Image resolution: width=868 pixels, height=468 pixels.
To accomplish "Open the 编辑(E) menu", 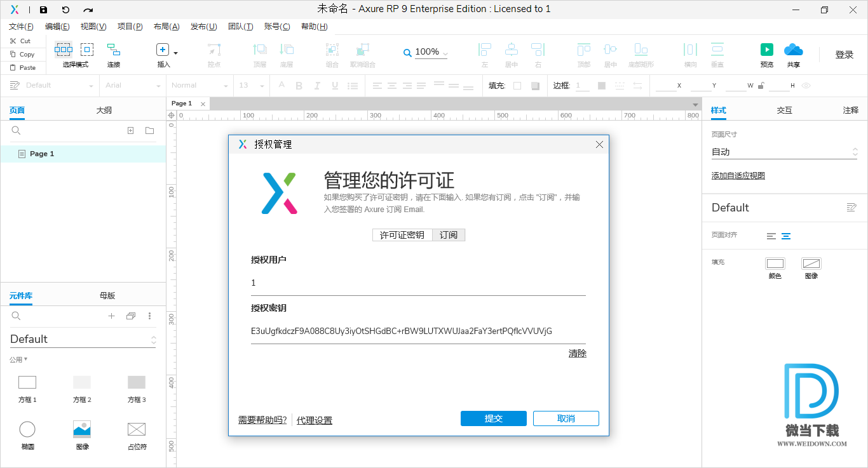I will click(57, 27).
